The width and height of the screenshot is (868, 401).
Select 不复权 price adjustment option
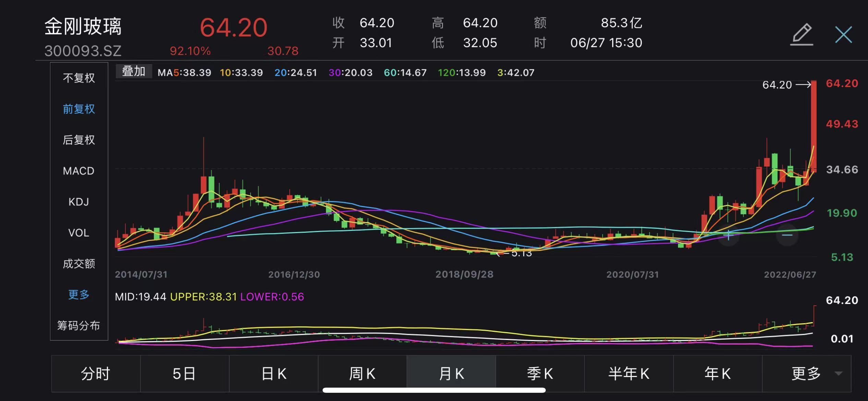[79, 78]
